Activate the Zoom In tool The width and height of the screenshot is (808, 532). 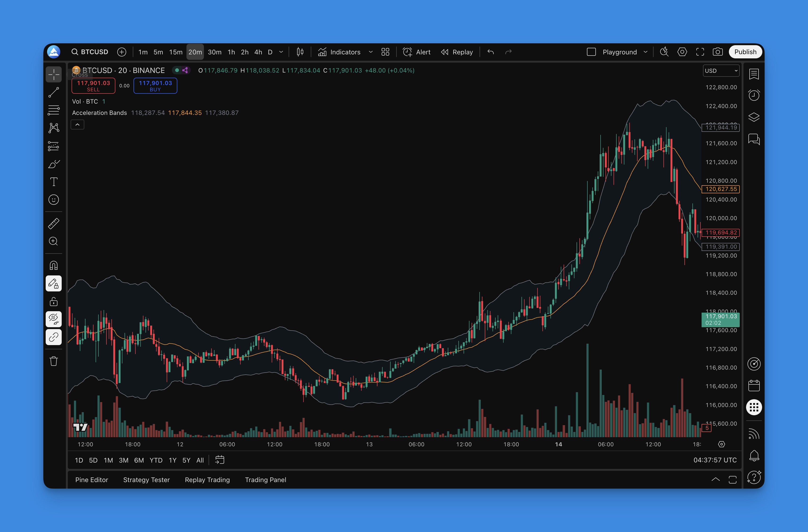[x=54, y=241]
